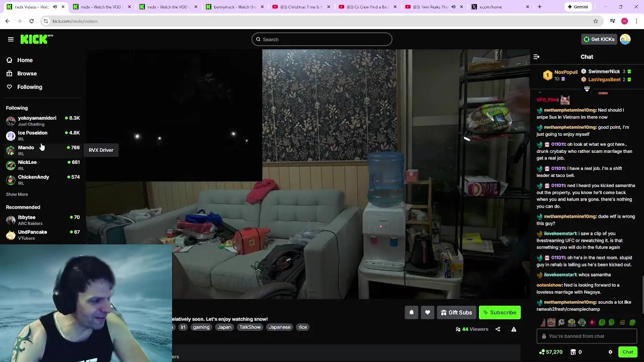Expand followed channels with Show more

(x=17, y=194)
